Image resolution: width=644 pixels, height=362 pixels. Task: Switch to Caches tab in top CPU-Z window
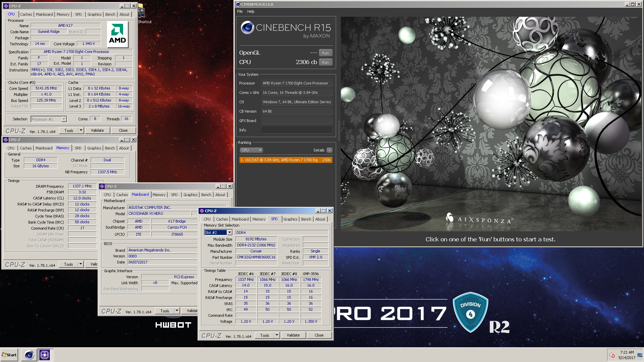(x=26, y=14)
